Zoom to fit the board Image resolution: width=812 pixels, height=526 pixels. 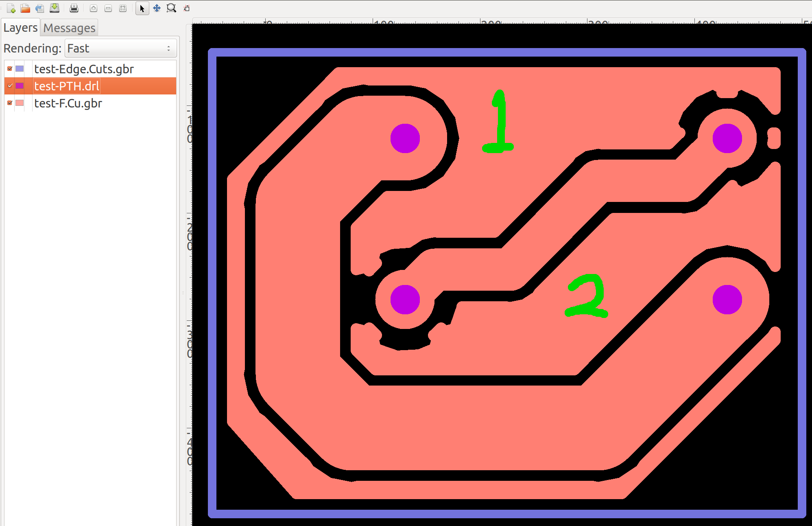(122, 8)
